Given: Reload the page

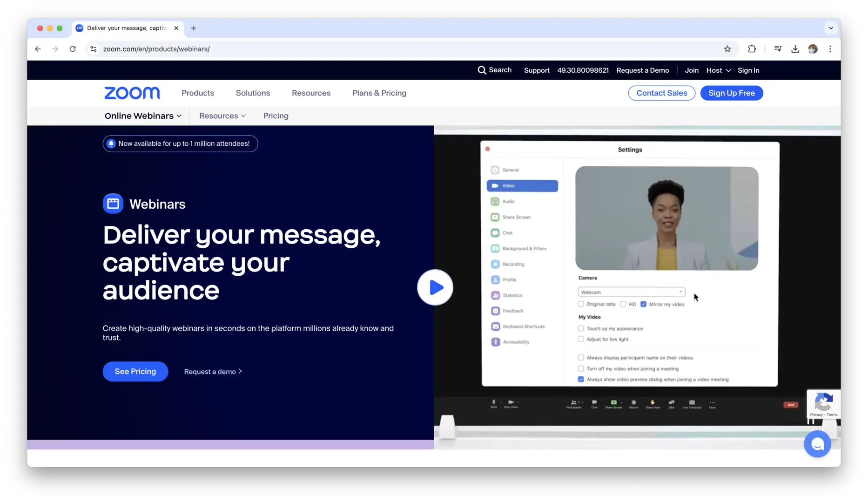Looking at the screenshot, I should point(73,49).
